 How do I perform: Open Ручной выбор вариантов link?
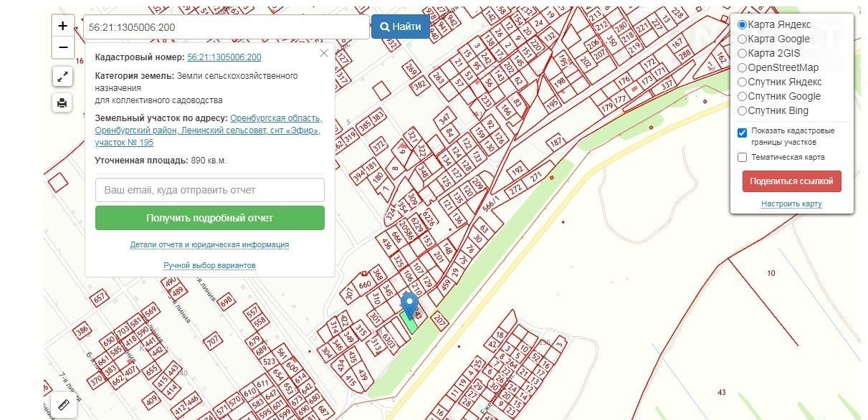209,265
